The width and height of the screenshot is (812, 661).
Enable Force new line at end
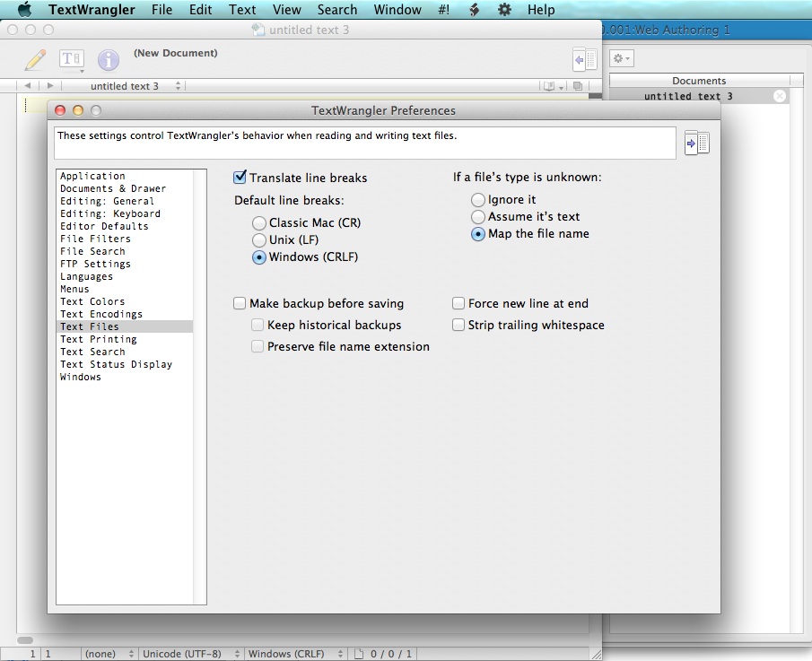(x=458, y=303)
